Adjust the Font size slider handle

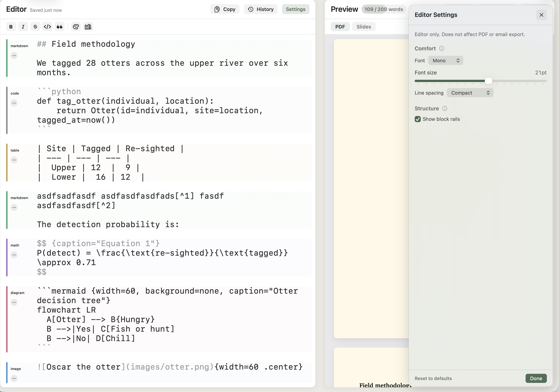click(x=488, y=81)
